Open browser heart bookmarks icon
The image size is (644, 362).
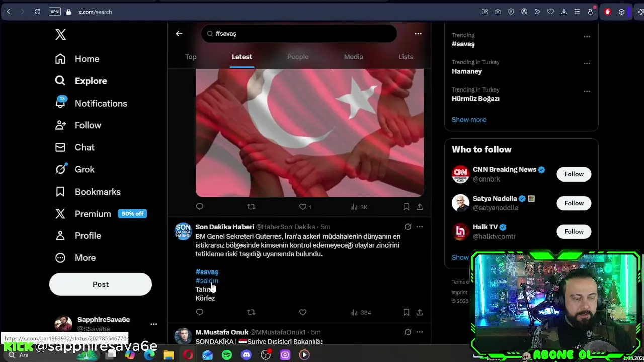[550, 12]
